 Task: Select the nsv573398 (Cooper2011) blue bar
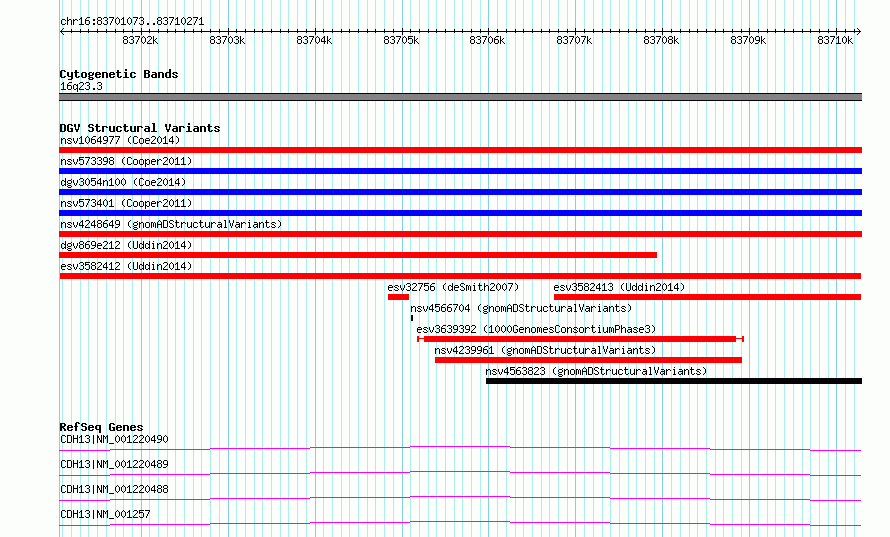(x=460, y=171)
